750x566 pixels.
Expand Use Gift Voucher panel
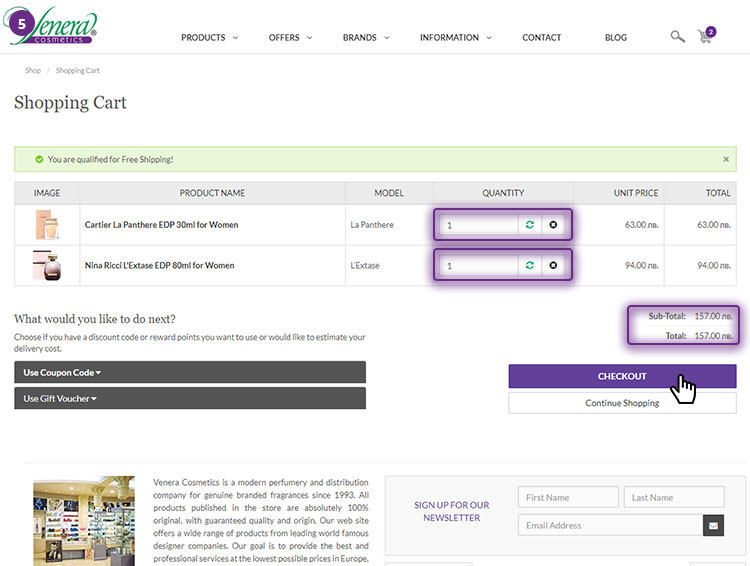point(190,398)
